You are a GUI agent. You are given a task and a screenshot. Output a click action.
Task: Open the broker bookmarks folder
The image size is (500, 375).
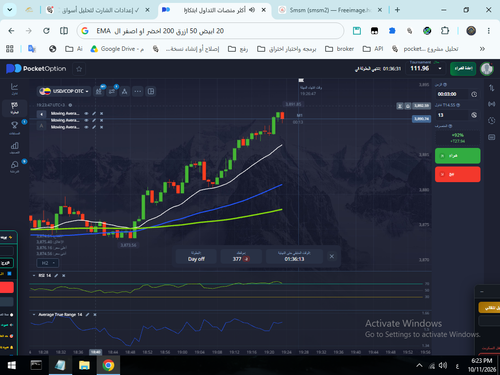339,49
